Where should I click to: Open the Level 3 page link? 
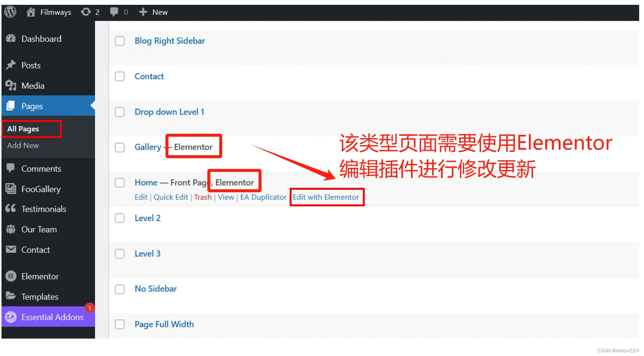coord(148,254)
